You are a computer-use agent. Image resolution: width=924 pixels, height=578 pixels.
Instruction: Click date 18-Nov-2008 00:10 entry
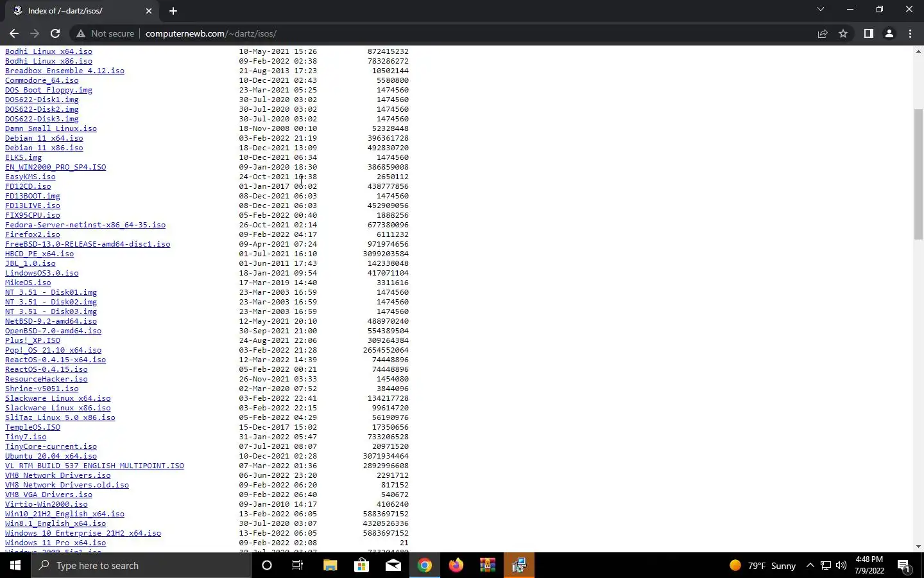point(278,128)
